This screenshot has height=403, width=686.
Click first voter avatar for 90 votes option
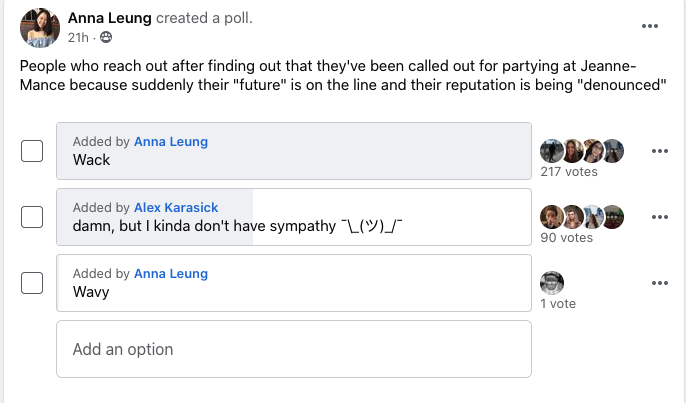[x=552, y=217]
